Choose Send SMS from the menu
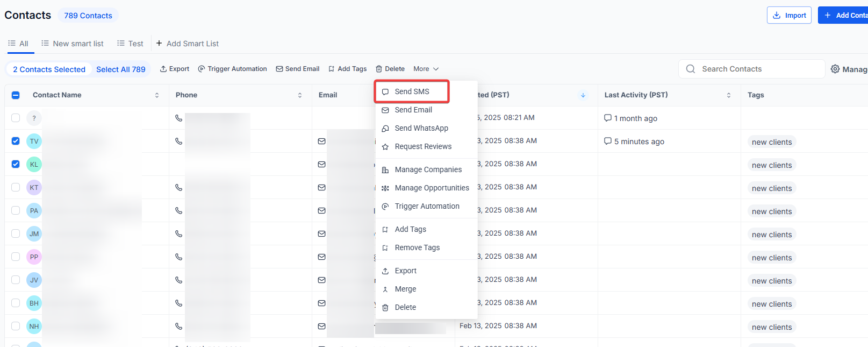The width and height of the screenshot is (868, 347). tap(412, 91)
